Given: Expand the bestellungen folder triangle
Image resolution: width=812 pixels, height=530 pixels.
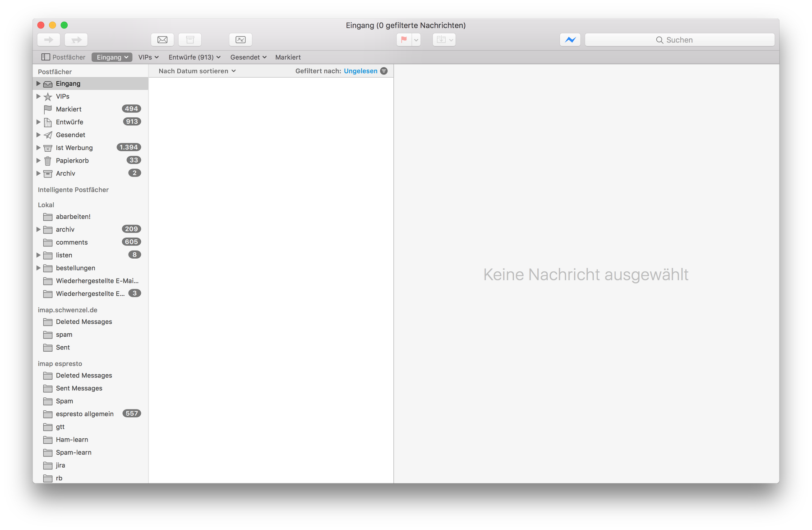Looking at the screenshot, I should 38,268.
